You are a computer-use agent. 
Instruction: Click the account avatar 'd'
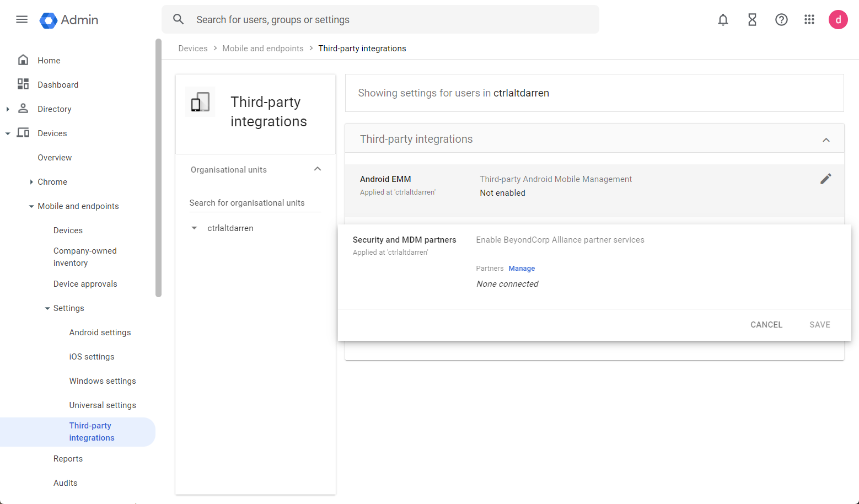tap(838, 20)
